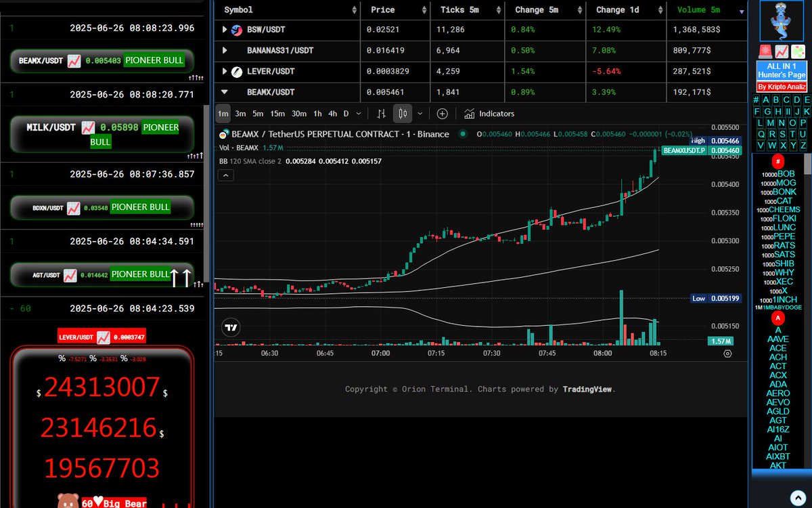The width and height of the screenshot is (812, 508).
Task: Expand the LEVER/USDT row
Action: 225,71
